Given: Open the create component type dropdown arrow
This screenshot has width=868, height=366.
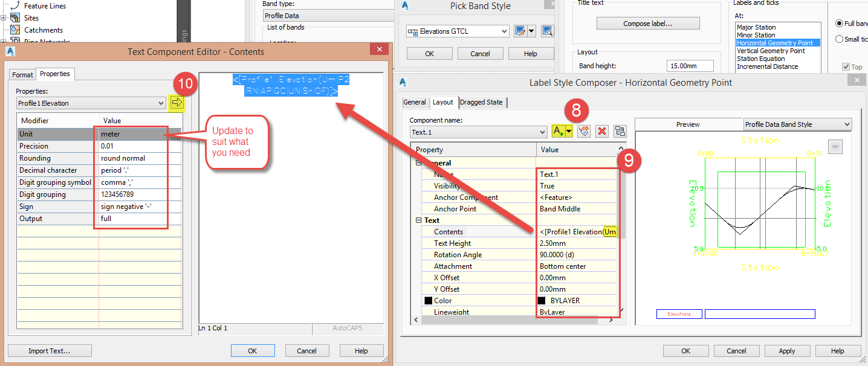Looking at the screenshot, I should tap(569, 131).
